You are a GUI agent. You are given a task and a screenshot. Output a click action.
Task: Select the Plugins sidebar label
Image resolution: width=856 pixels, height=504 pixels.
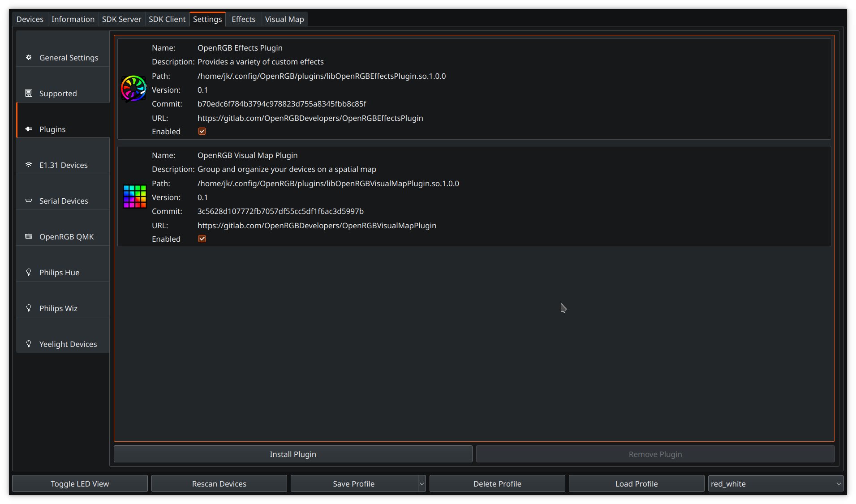[x=52, y=129]
